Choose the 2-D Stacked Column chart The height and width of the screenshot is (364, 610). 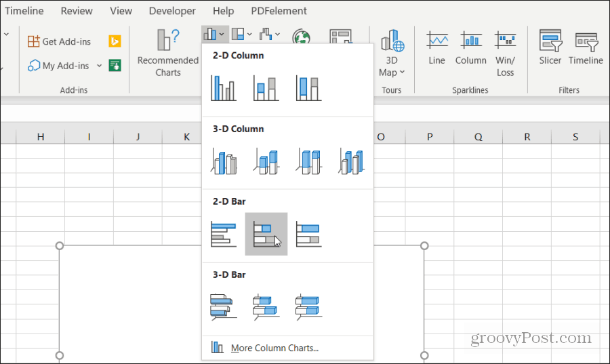click(x=266, y=88)
